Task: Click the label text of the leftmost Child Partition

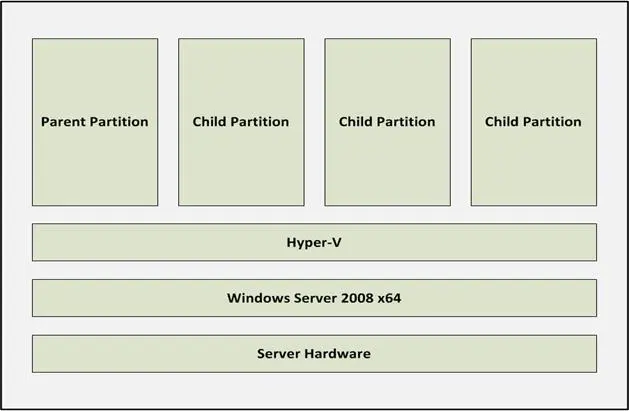Action: (241, 122)
